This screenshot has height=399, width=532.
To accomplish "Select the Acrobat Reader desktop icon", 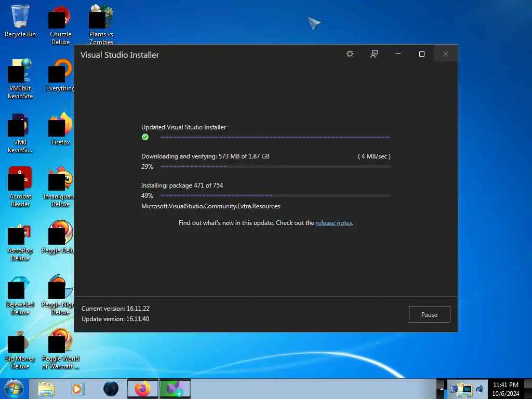I will point(20,187).
